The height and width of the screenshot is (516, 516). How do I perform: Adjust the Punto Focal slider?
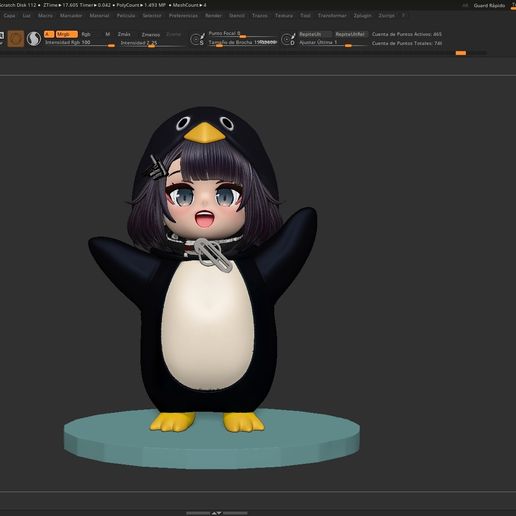[242, 34]
